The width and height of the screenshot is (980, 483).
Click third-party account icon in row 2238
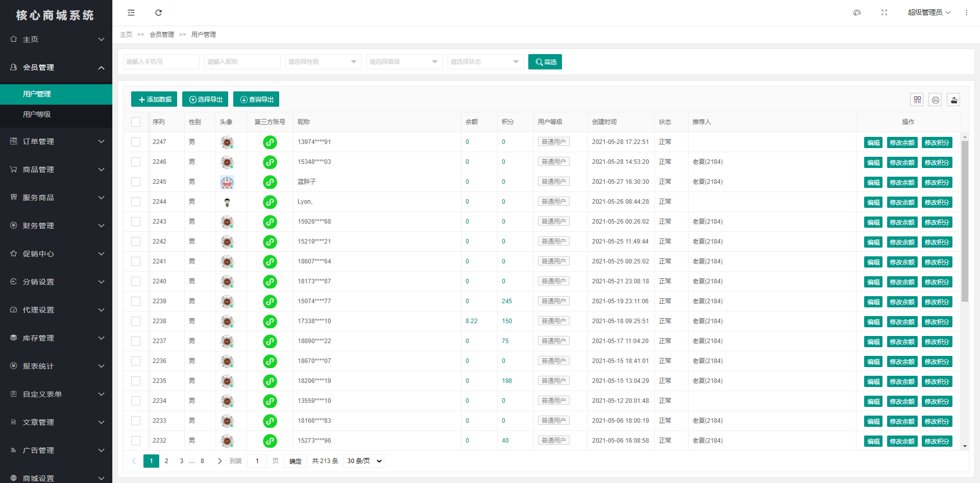(270, 321)
